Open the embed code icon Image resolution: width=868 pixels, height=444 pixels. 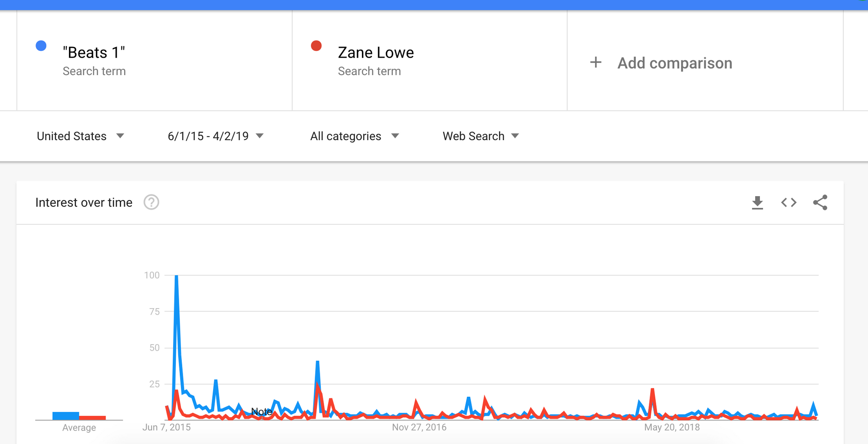(789, 203)
